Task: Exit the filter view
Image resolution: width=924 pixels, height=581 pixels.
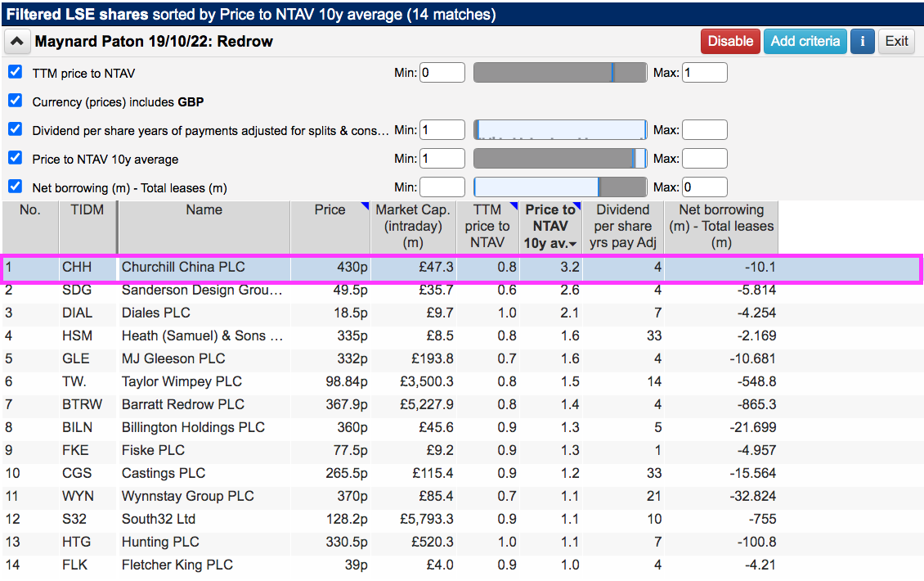Action: pos(896,41)
